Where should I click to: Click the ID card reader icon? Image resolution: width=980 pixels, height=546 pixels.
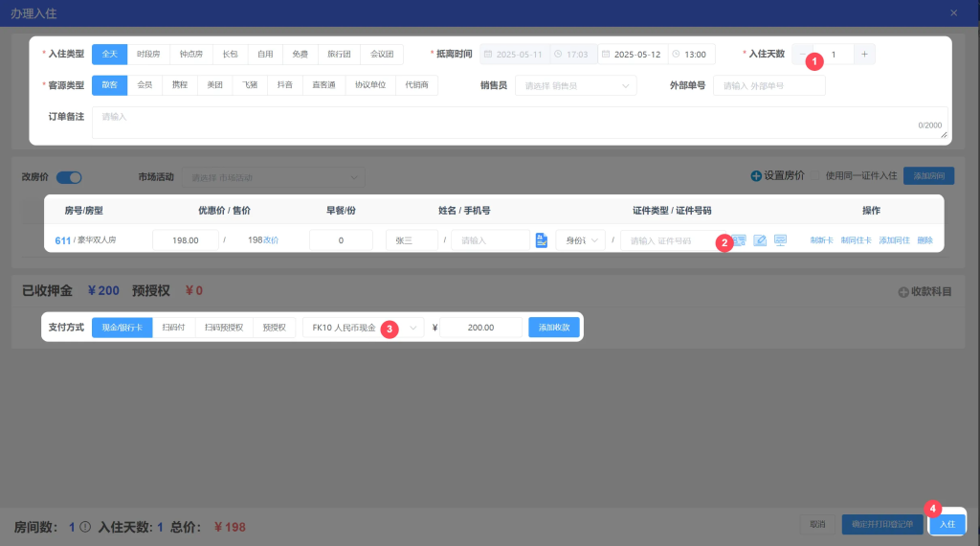pyautogui.click(x=739, y=240)
